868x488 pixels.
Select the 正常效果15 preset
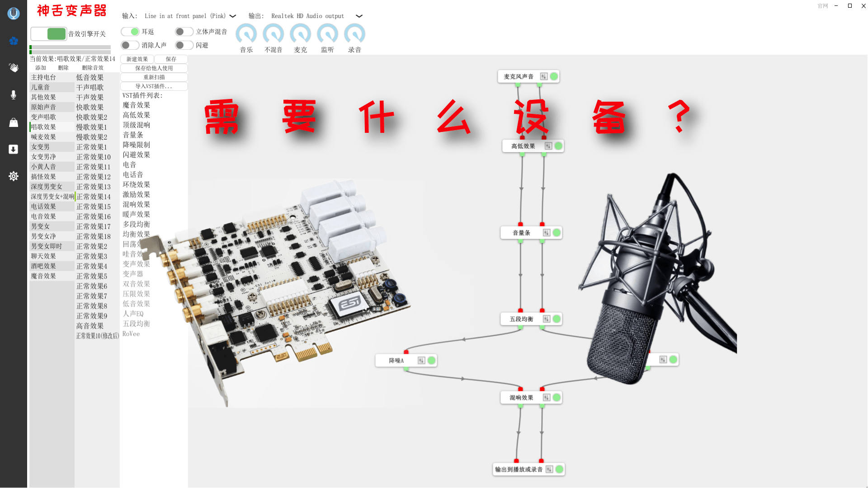[97, 206]
